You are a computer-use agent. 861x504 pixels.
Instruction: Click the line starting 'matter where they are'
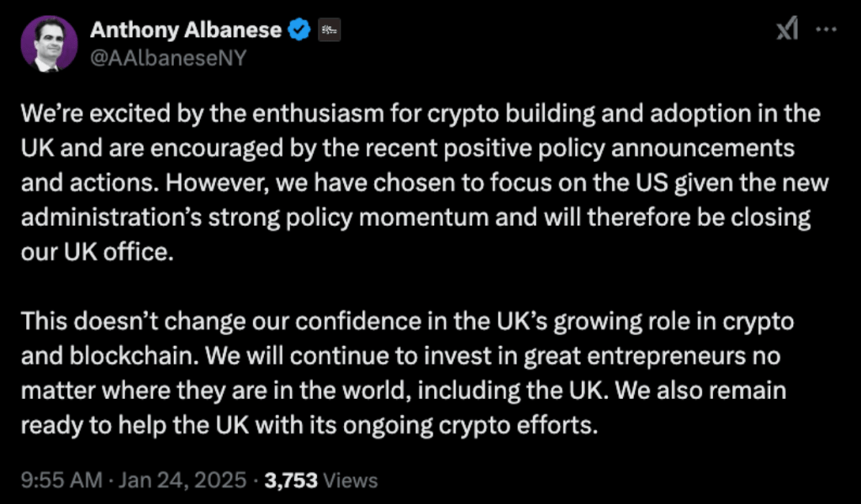click(x=404, y=391)
